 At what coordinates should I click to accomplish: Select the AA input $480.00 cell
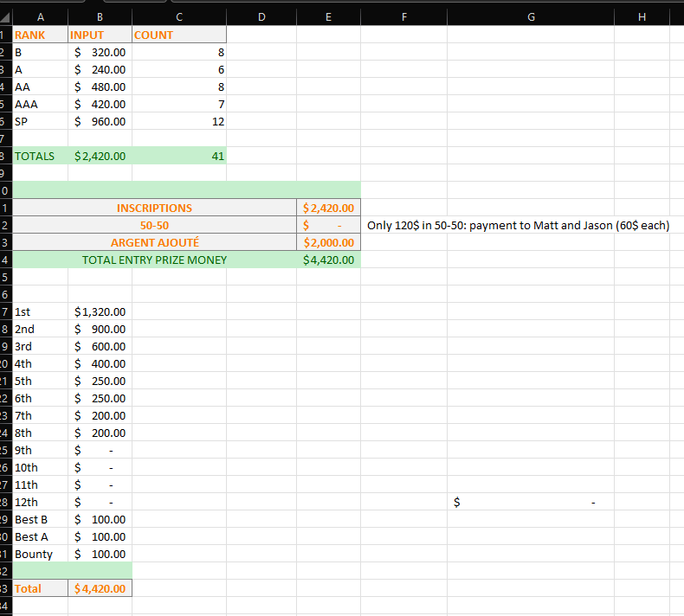point(100,87)
